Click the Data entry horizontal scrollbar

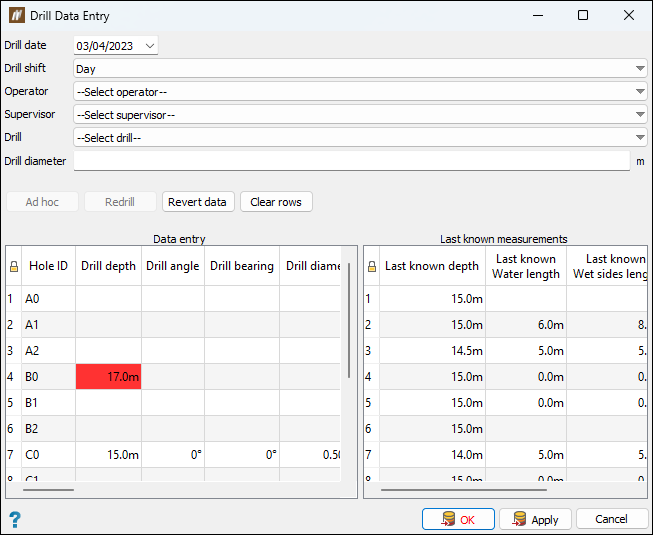tap(48, 490)
